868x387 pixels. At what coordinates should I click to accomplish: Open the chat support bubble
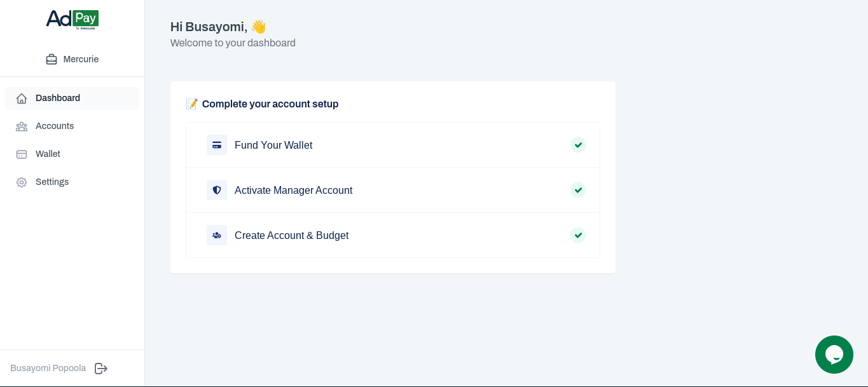point(834,354)
